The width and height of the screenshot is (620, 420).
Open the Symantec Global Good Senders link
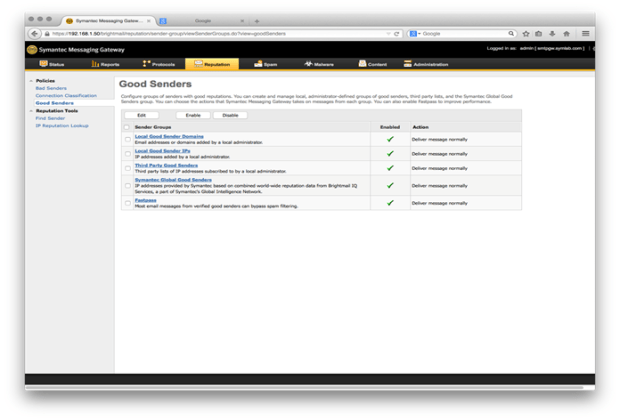pos(173,180)
